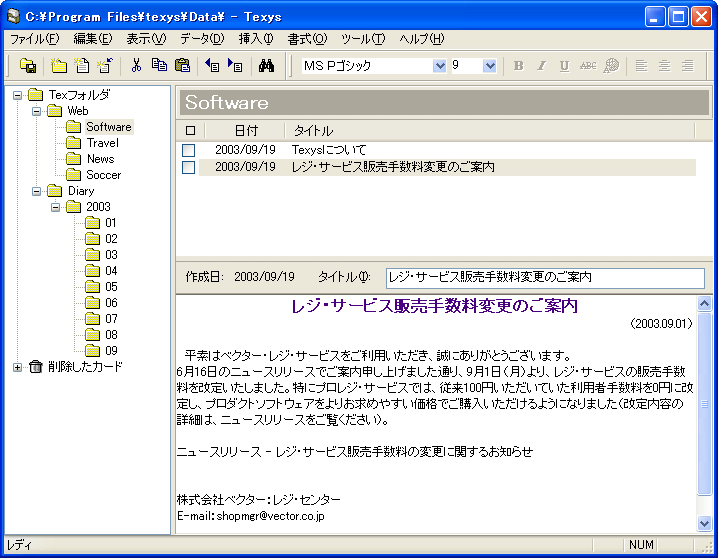
Task: Collapse the Texフォルダ tree node
Action: tap(17, 95)
